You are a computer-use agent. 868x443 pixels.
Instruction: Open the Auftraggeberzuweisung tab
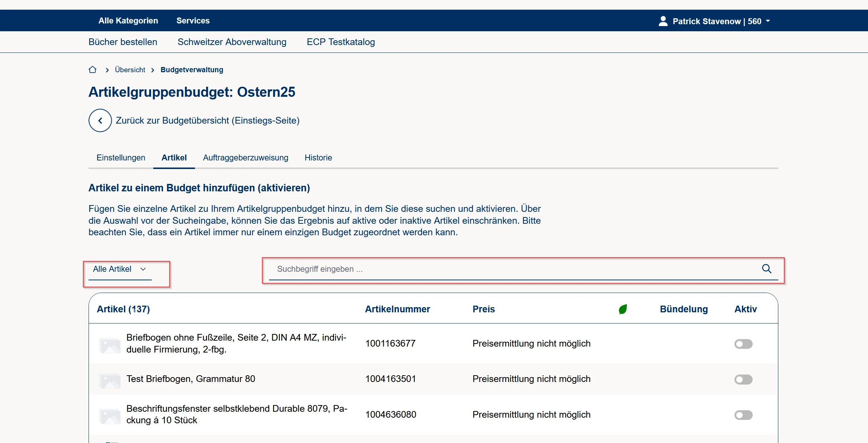[246, 157]
